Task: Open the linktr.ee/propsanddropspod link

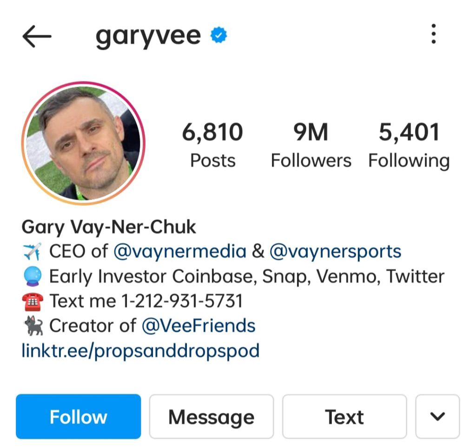Action: [140, 351]
